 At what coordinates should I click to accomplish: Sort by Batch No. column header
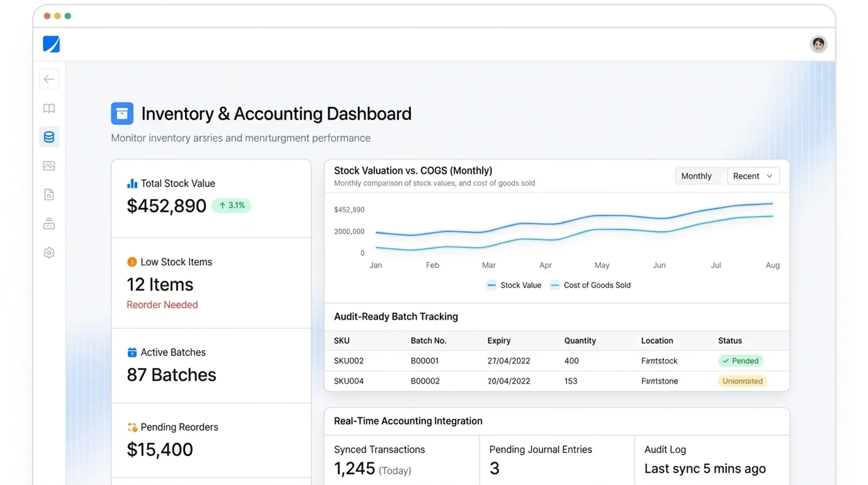[428, 341]
